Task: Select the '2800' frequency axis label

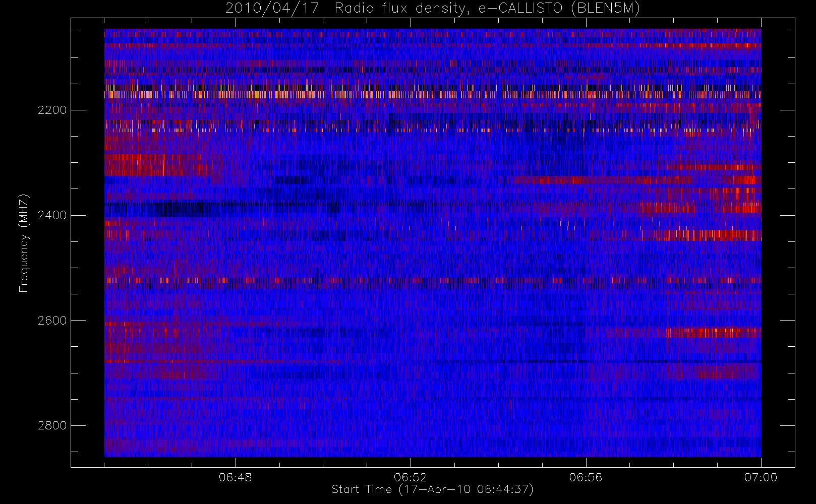Action: (x=52, y=425)
